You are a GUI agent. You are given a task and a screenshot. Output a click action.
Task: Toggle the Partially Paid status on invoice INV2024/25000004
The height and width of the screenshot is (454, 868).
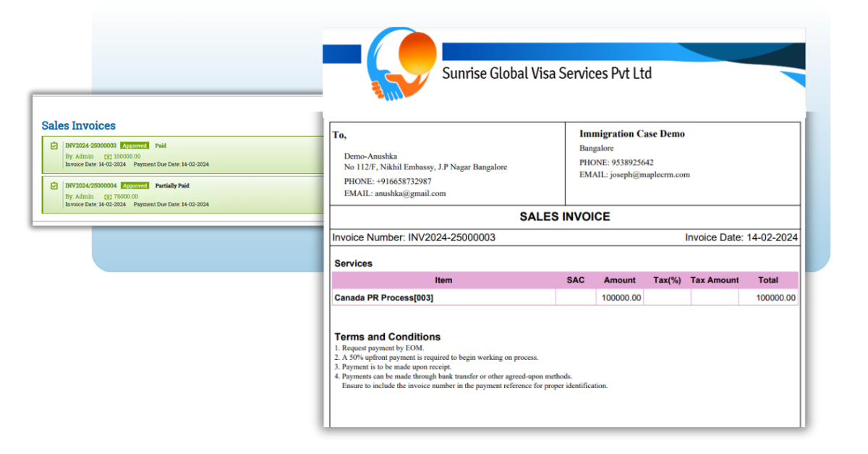172,185
